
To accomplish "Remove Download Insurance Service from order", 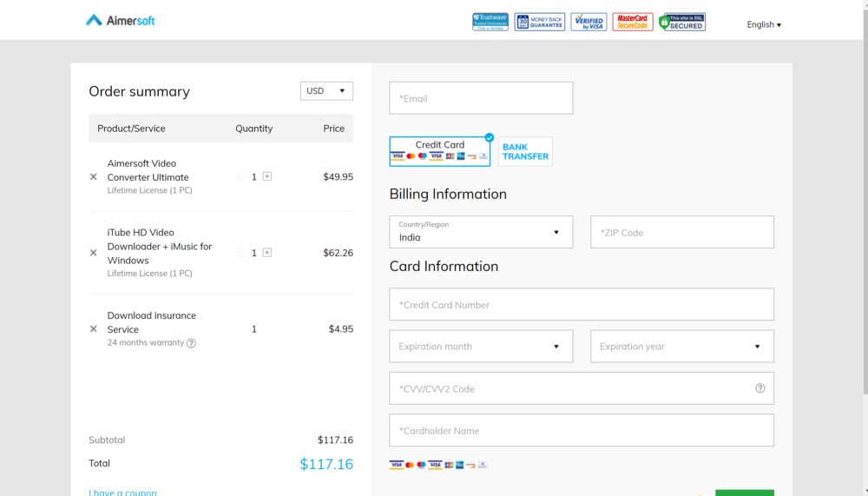I will pyautogui.click(x=94, y=328).
